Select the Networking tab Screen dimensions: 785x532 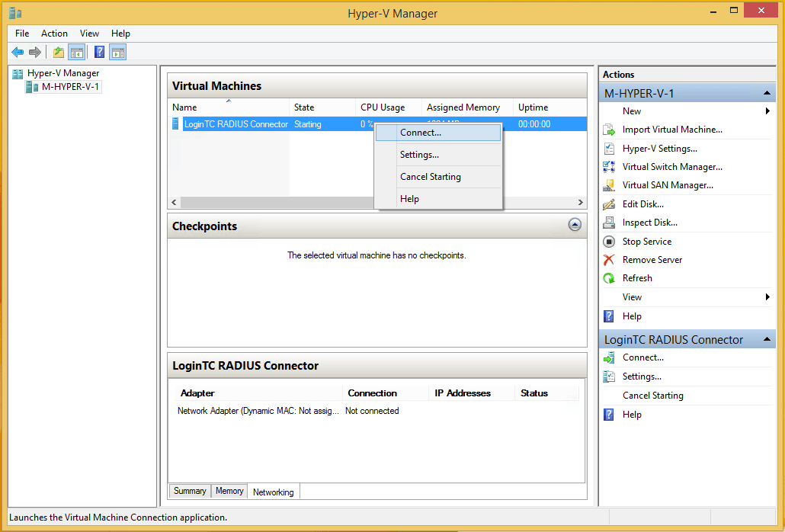tap(274, 492)
